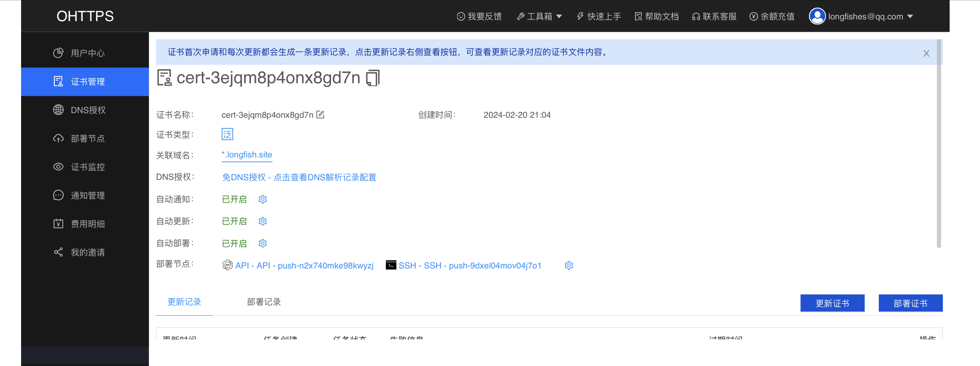
Task: Click the user avatar icon
Action: (x=817, y=16)
